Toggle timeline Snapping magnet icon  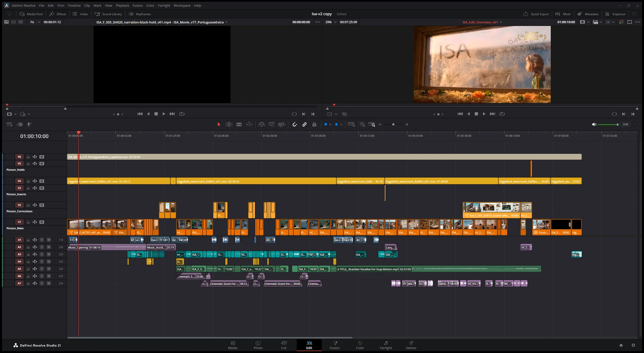[x=294, y=124]
